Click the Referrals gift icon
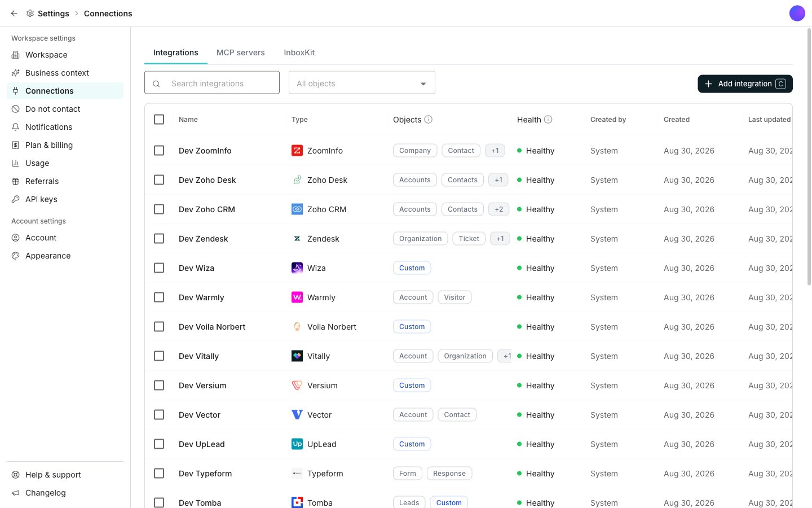This screenshot has height=508, width=812. pos(16,181)
